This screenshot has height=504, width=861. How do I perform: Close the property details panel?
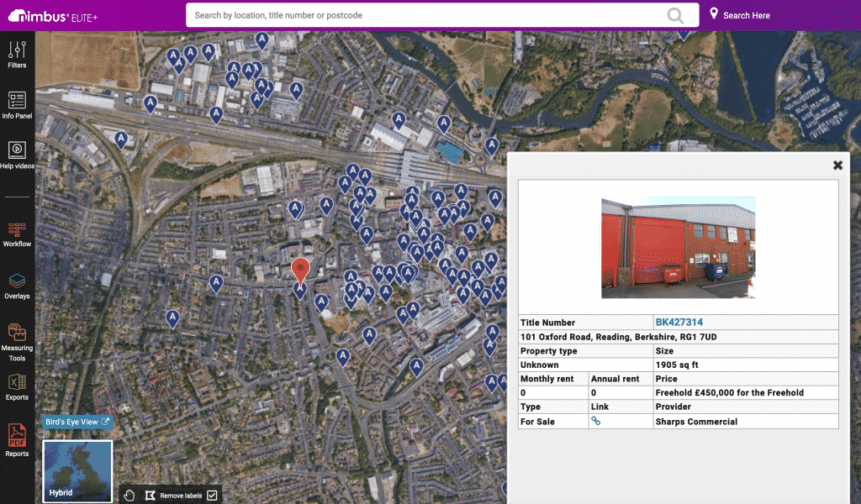(x=837, y=165)
